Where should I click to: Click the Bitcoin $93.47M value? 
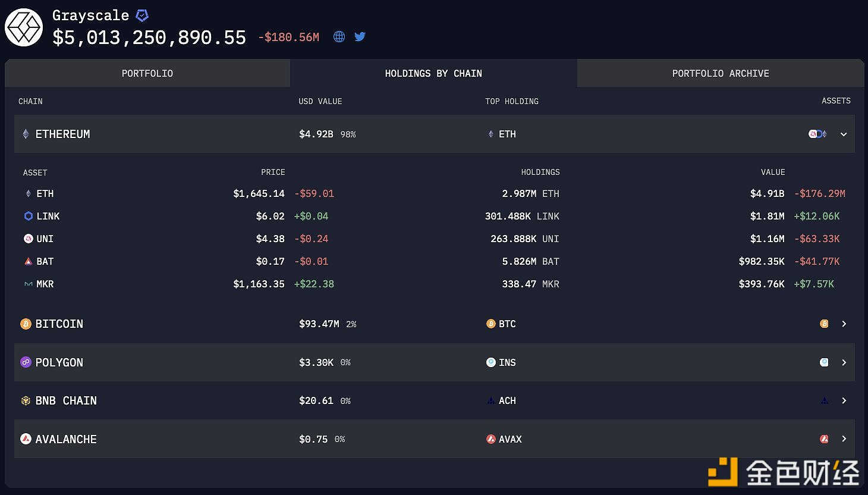coord(319,324)
